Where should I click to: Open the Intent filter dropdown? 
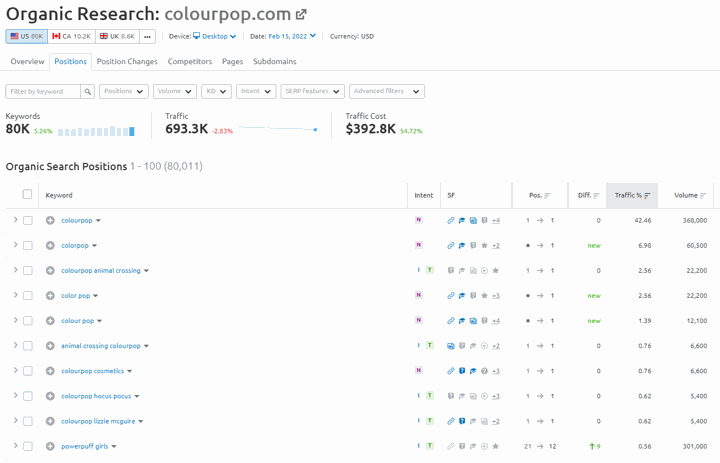pos(256,91)
